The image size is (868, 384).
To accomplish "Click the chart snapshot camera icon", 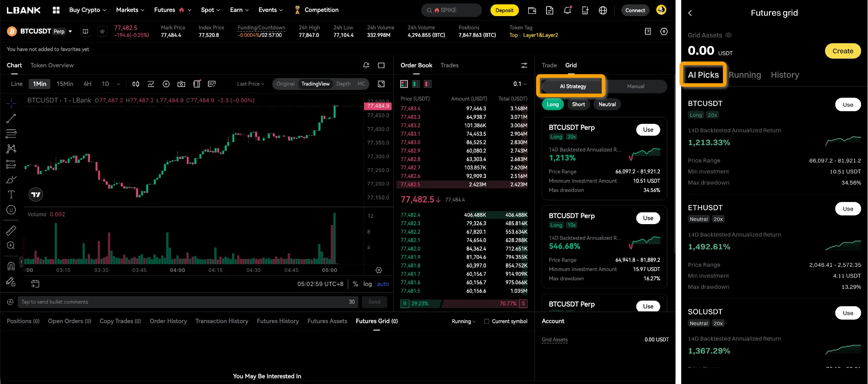I will (182, 84).
